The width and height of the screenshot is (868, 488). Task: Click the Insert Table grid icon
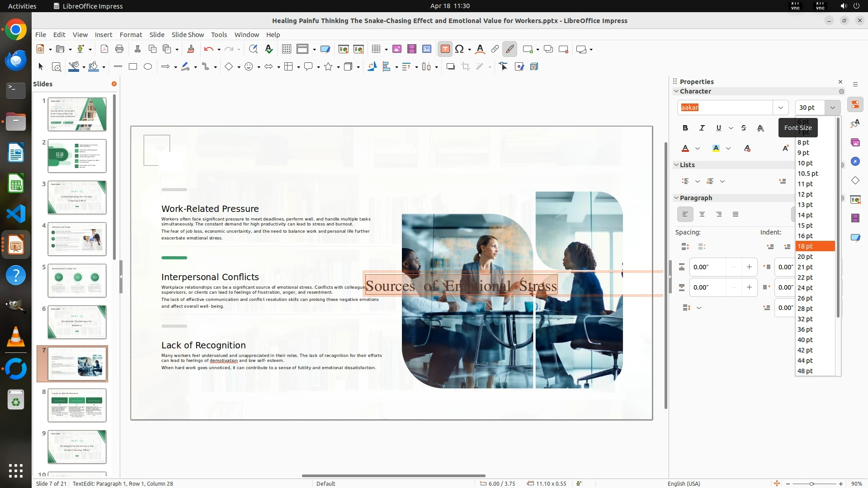click(x=376, y=49)
